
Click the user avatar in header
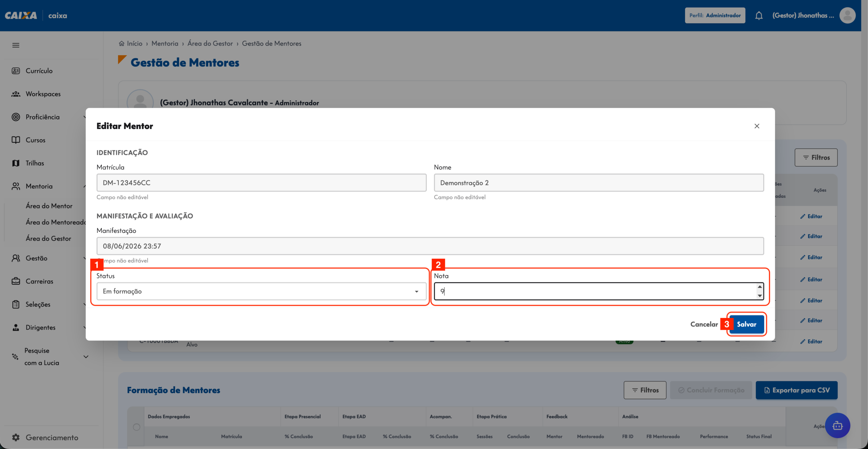coord(847,15)
